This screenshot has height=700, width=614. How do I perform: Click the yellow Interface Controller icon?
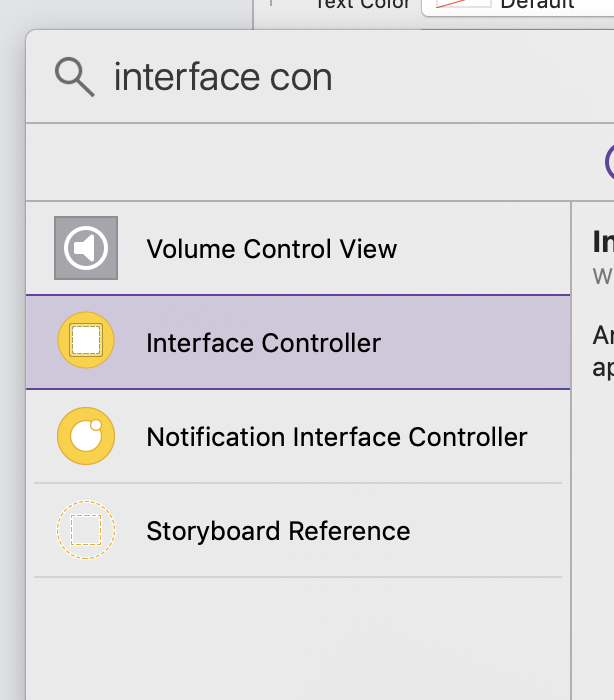click(86, 341)
